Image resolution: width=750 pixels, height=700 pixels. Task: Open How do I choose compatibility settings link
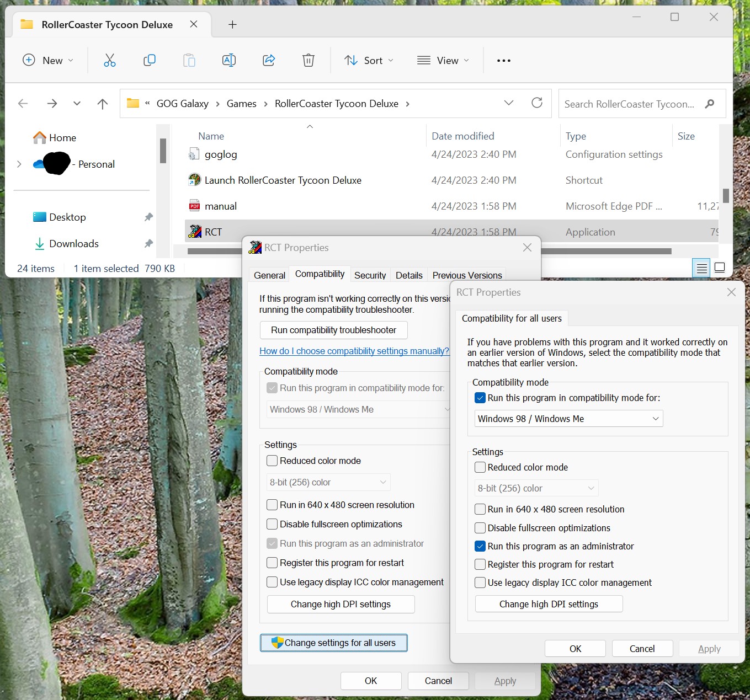(354, 351)
